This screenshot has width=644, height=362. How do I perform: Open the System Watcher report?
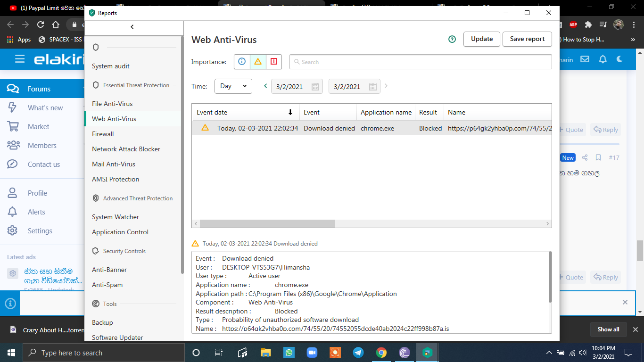pyautogui.click(x=116, y=217)
